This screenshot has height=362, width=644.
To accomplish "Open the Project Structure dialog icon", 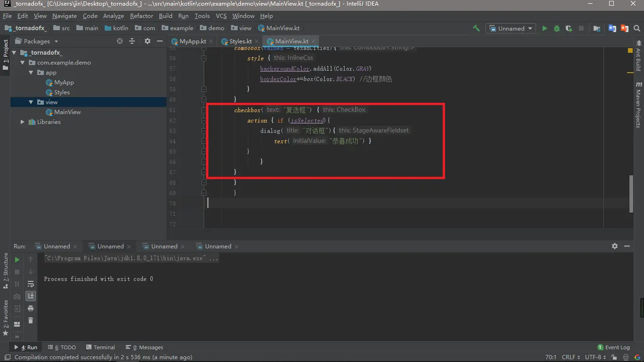I will [597, 28].
